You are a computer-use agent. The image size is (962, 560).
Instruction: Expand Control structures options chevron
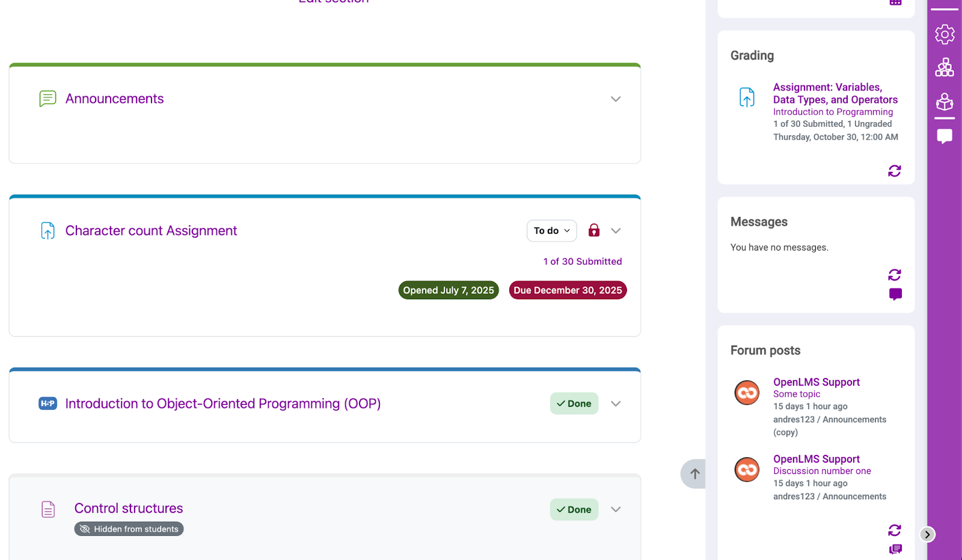tap(615, 510)
